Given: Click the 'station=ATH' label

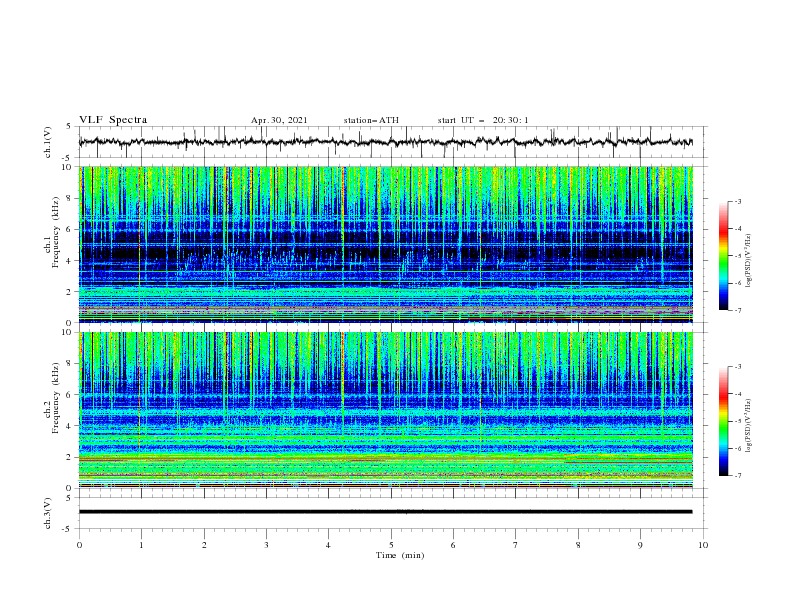Looking at the screenshot, I should (371, 120).
